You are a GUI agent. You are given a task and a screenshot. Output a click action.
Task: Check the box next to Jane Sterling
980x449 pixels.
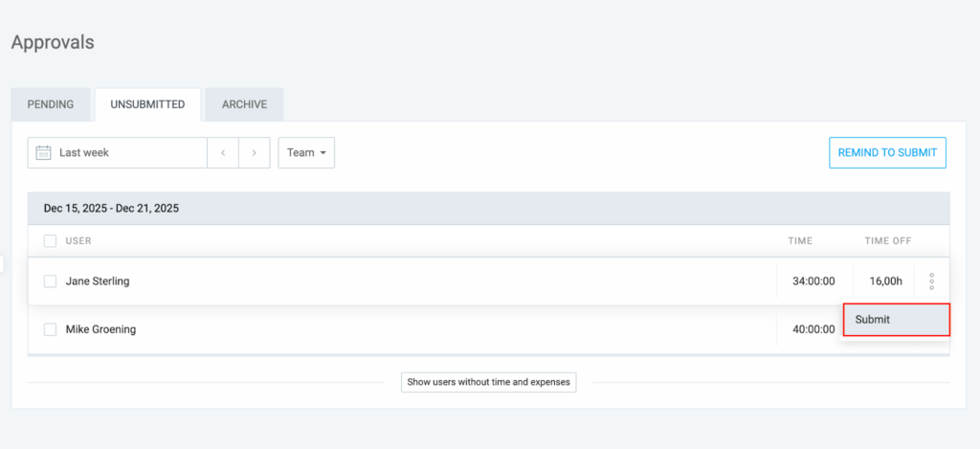pyautogui.click(x=50, y=281)
